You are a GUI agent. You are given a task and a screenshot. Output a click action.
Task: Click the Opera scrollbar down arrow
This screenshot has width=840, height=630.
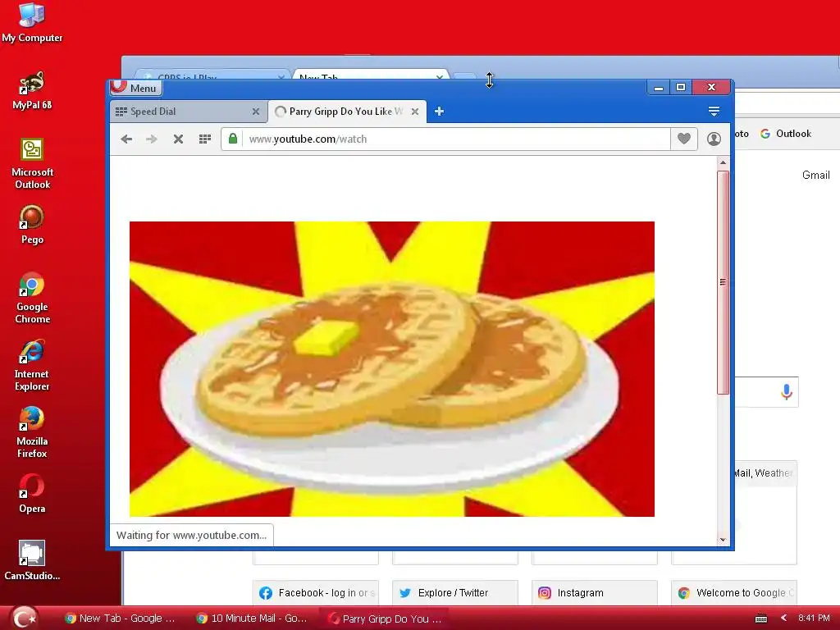[723, 540]
